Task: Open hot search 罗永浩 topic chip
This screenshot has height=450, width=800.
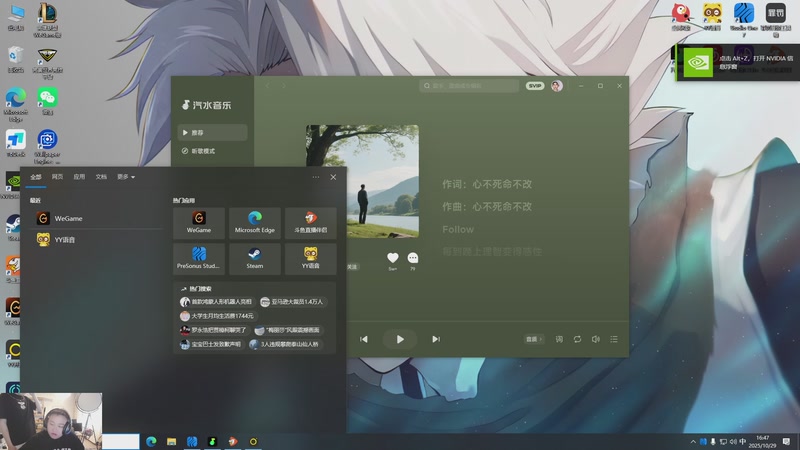Action: click(x=214, y=330)
